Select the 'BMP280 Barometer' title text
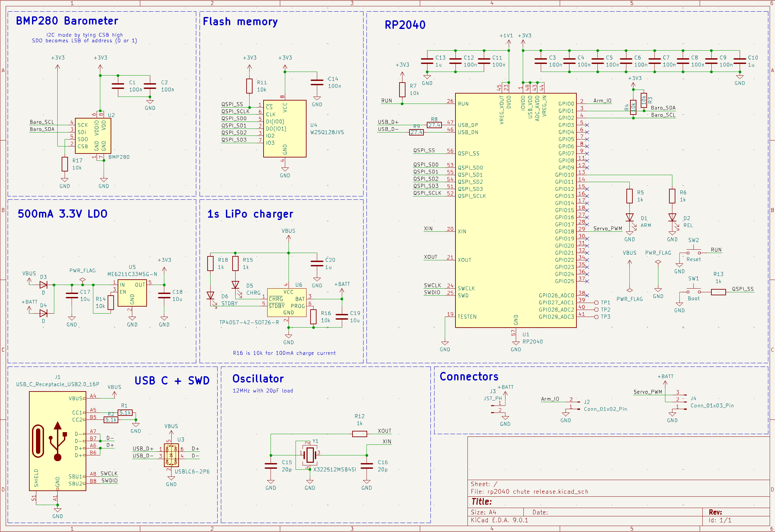Screen dimensions: 775x532 click(x=67, y=21)
